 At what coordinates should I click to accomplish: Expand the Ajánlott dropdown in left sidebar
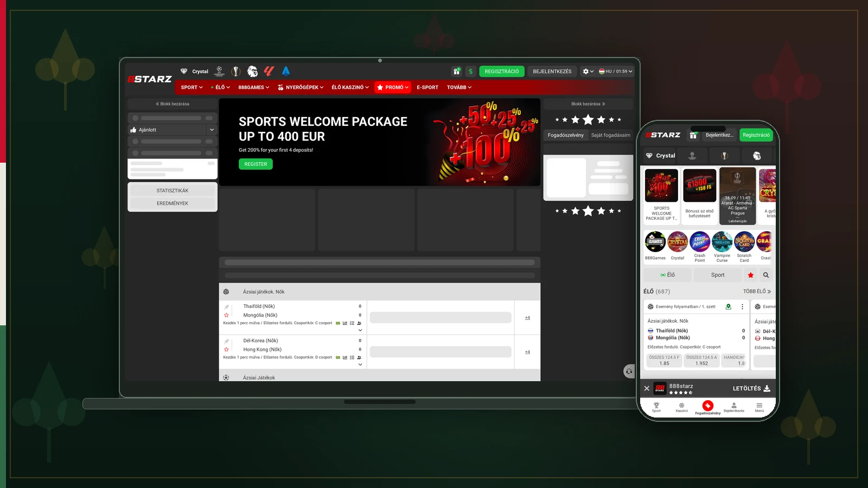click(212, 130)
